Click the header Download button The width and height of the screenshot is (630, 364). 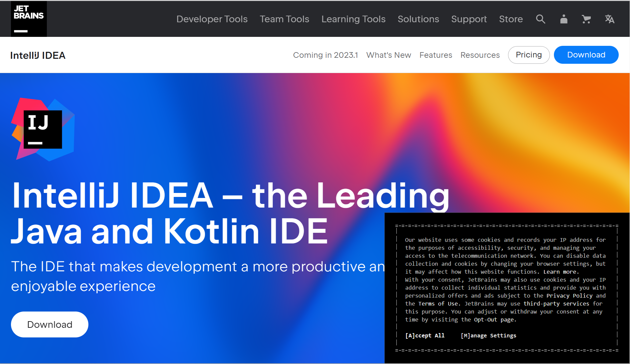[x=586, y=54]
